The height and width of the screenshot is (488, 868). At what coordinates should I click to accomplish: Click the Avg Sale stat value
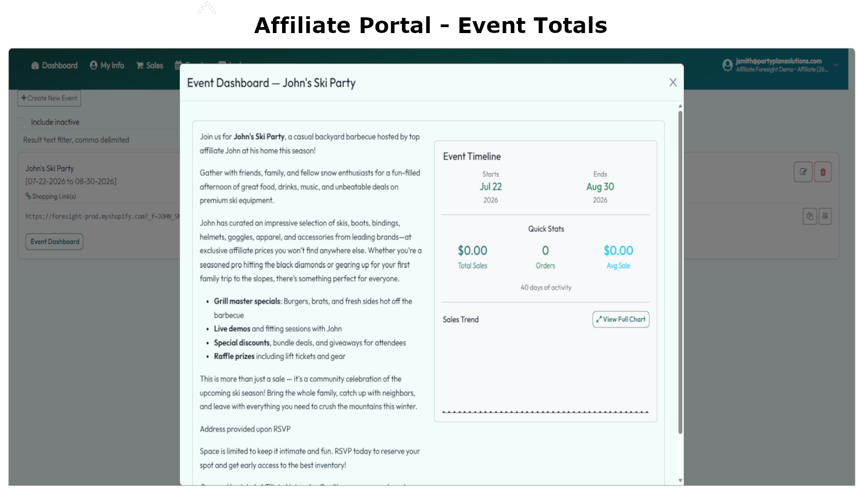tap(618, 251)
